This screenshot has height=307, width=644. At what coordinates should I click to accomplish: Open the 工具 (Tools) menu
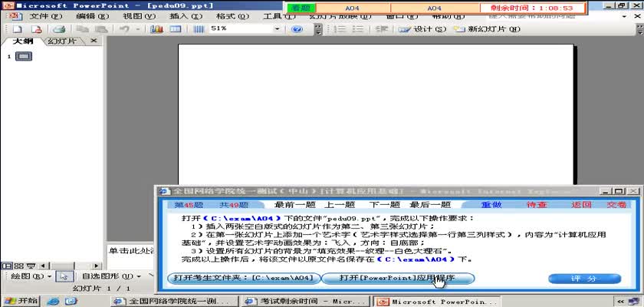tap(279, 16)
